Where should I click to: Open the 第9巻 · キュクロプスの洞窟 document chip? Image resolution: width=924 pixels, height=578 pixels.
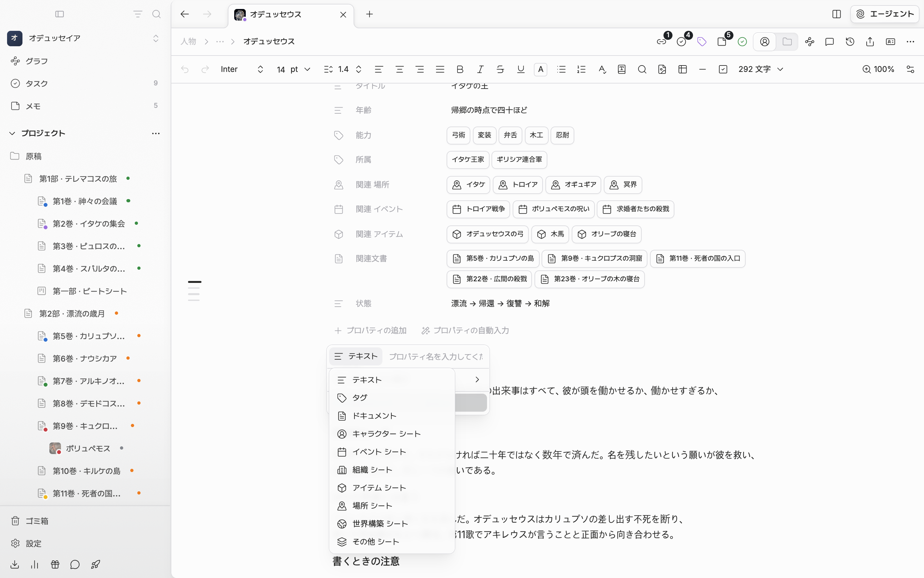[595, 258]
